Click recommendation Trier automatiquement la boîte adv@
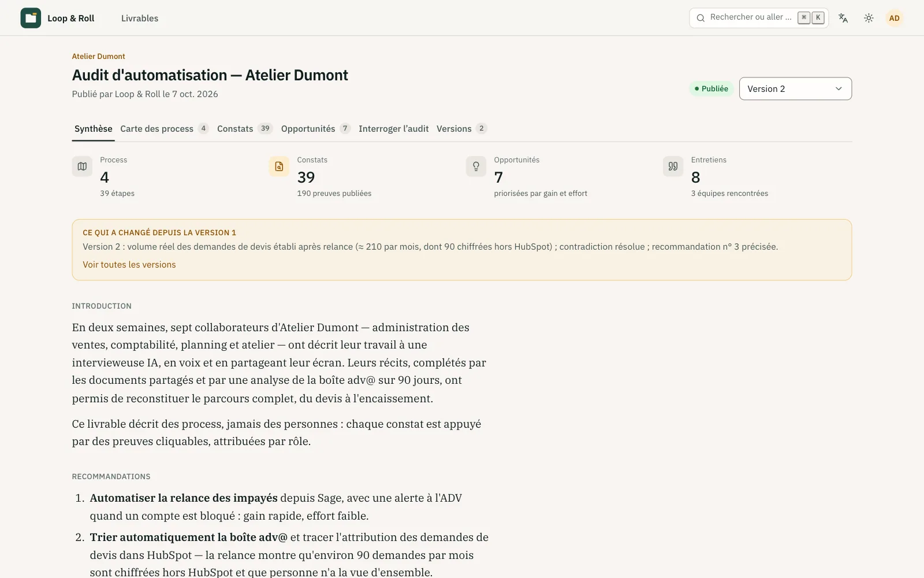Image resolution: width=924 pixels, height=578 pixels. click(188, 538)
